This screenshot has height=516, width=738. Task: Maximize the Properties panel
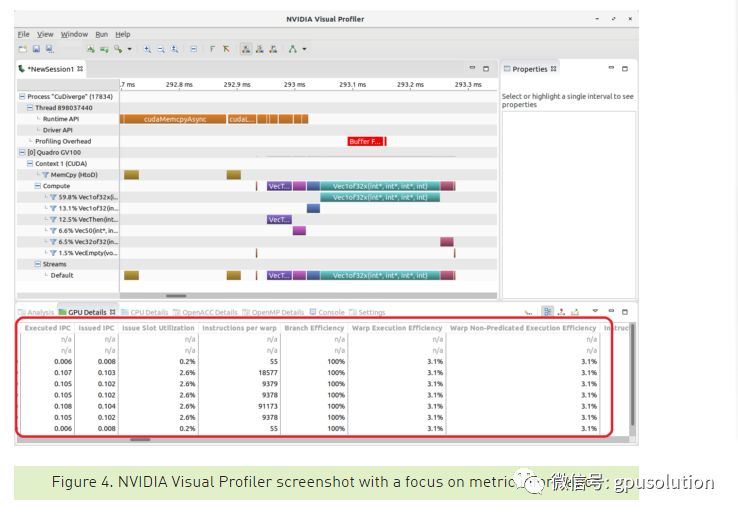tap(625, 69)
